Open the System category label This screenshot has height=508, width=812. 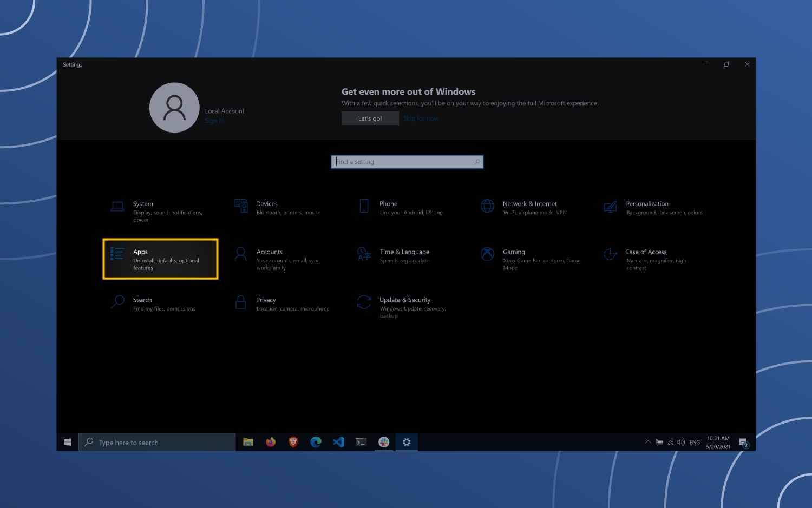click(143, 204)
